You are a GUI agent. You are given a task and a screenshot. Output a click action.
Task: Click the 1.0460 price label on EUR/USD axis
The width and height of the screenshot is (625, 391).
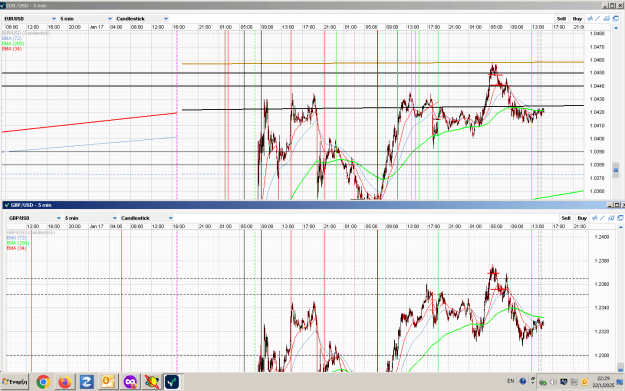(597, 60)
